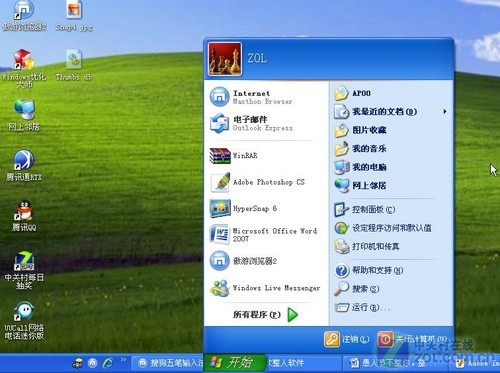500x373 pixels.
Task: Select UUCall网络电话迷你版 desktop icon
Action: (x=24, y=320)
